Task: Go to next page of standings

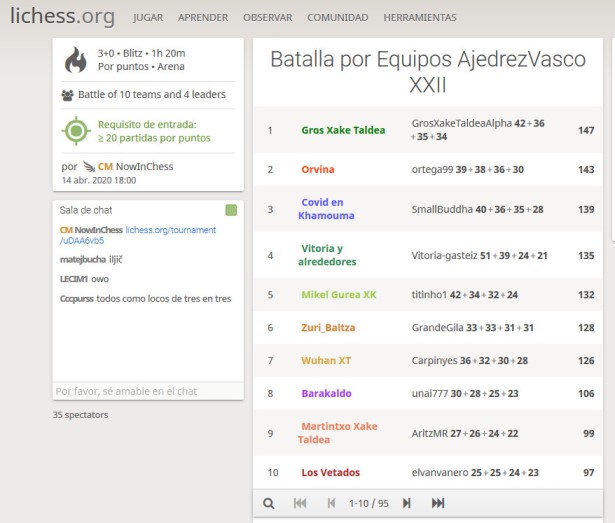Action: tap(407, 503)
